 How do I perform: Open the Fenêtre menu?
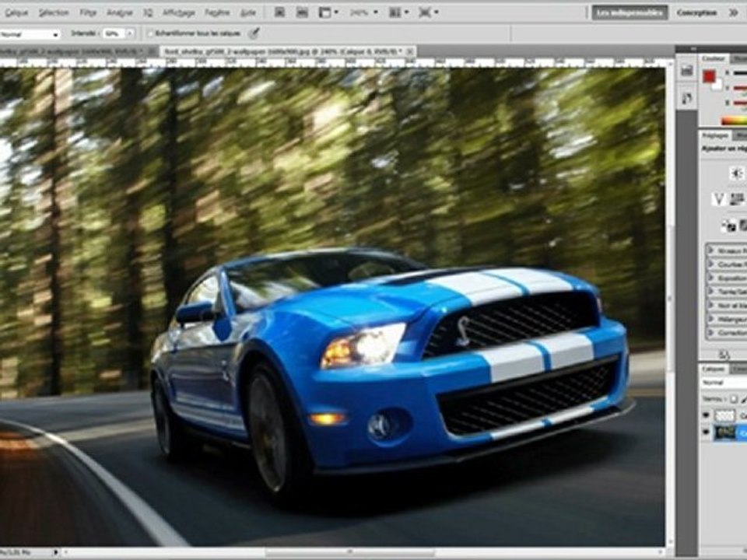pos(217,13)
